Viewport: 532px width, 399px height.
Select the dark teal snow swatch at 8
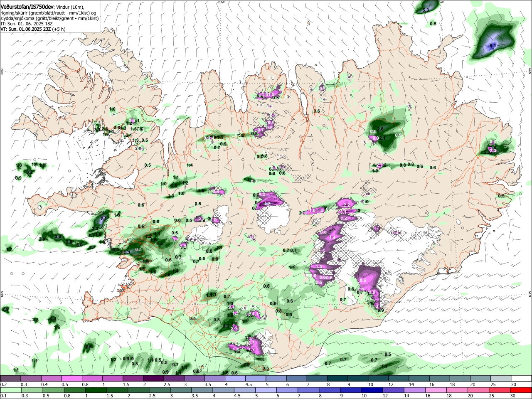coord(337,379)
